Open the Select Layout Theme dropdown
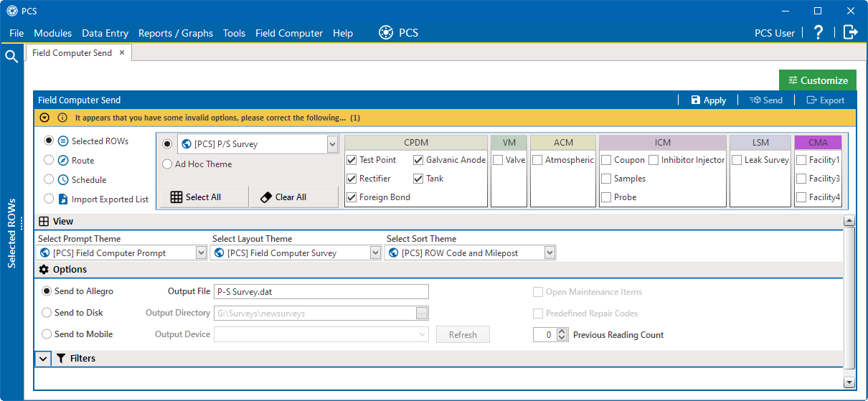868x401 pixels. 375,253
